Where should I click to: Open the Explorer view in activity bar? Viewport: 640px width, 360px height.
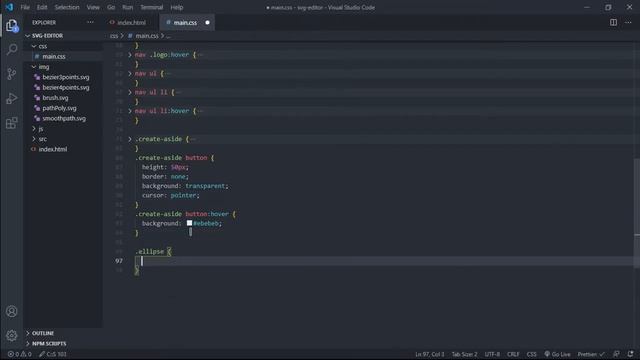(12, 25)
